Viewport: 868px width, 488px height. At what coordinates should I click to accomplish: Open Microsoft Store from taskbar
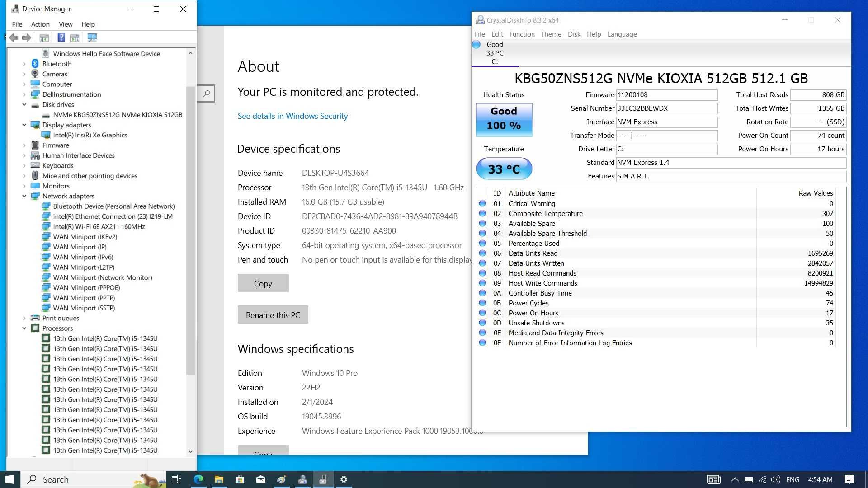pyautogui.click(x=240, y=479)
